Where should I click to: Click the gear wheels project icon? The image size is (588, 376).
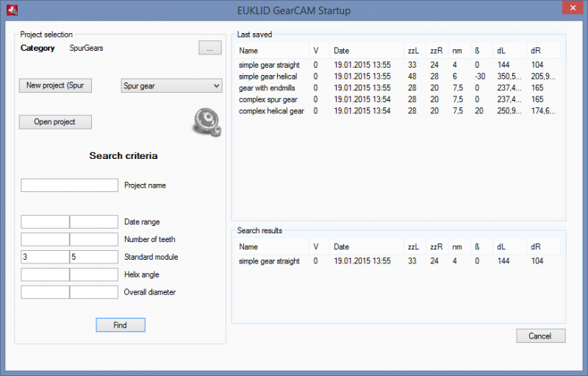[x=207, y=122]
